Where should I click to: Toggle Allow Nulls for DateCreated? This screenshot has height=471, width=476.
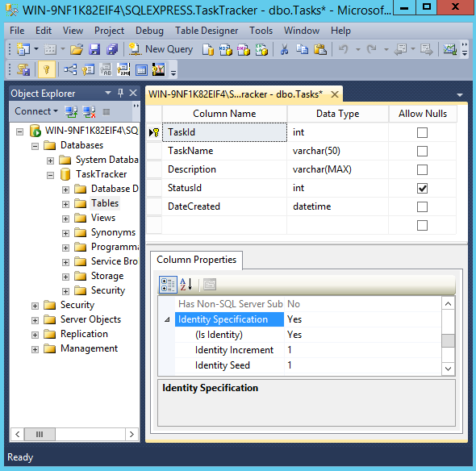point(422,207)
